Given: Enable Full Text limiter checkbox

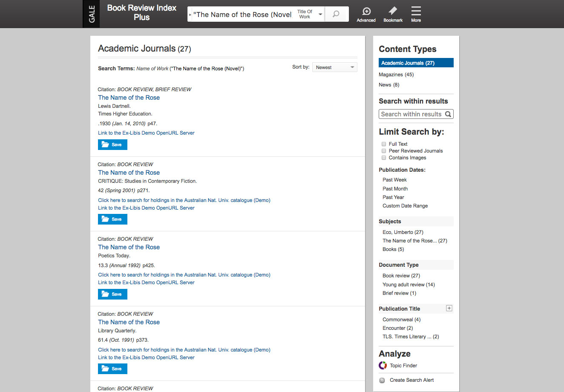Looking at the screenshot, I should (x=384, y=144).
